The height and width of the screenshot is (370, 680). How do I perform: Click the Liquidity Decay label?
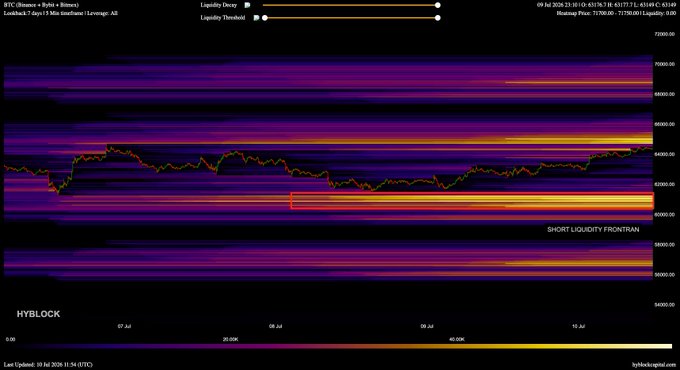click(219, 5)
